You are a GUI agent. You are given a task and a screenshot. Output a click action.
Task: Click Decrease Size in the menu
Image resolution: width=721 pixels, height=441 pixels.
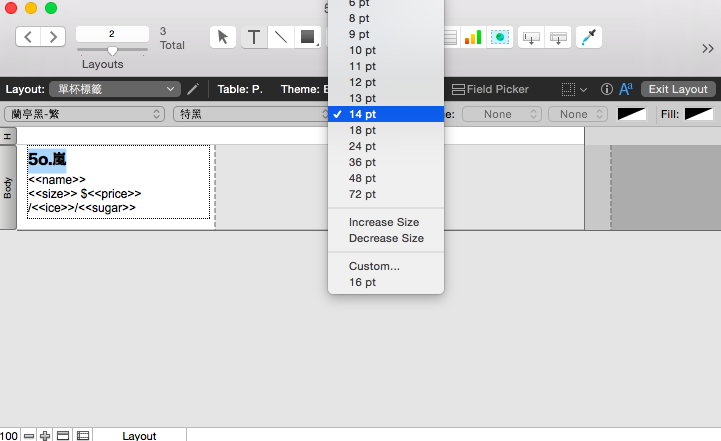pyautogui.click(x=386, y=238)
